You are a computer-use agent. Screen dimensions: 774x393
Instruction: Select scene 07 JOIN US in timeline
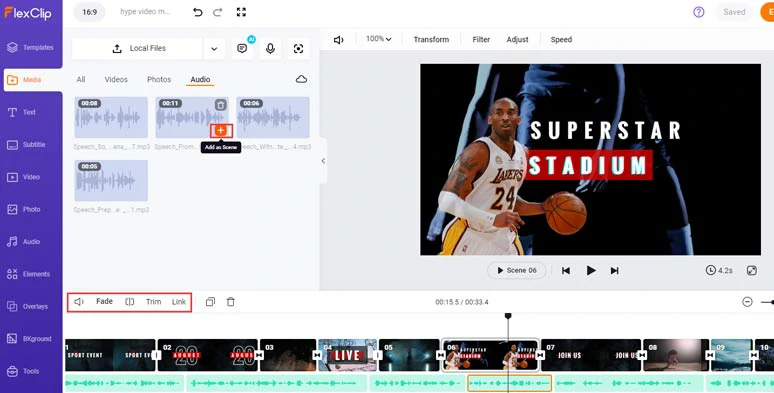(591, 355)
